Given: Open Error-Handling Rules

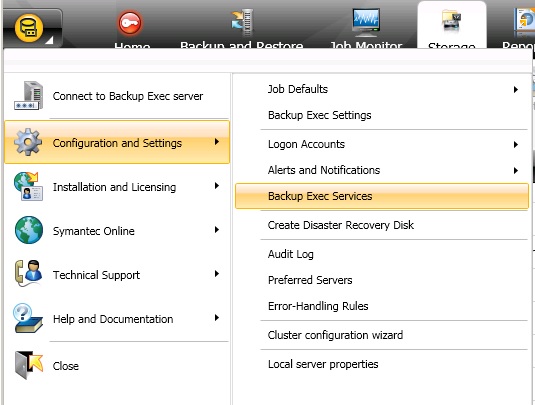Looking at the screenshot, I should (x=382, y=306).
